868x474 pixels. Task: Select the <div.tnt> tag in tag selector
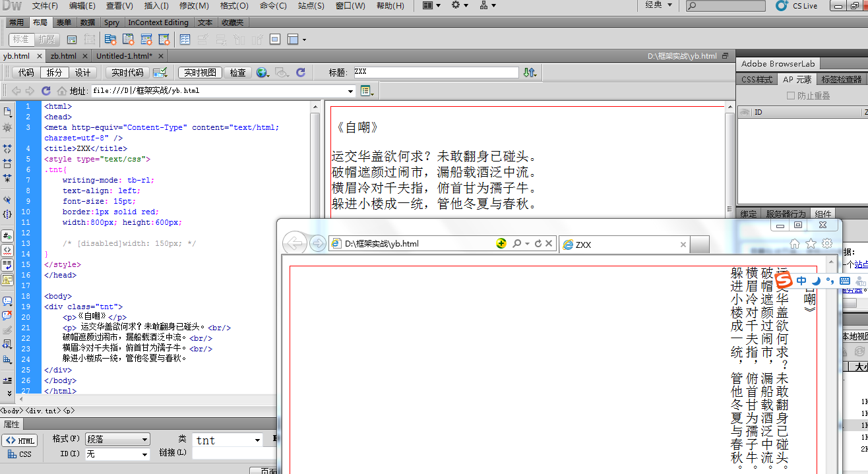(43, 411)
